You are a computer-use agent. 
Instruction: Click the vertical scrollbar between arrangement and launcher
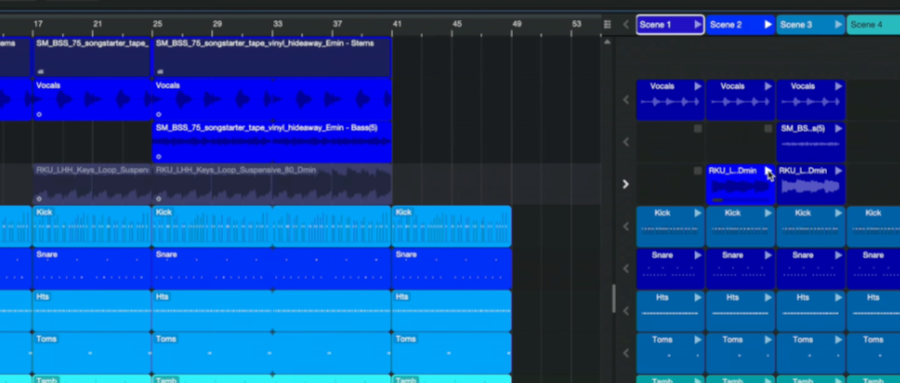click(x=614, y=299)
